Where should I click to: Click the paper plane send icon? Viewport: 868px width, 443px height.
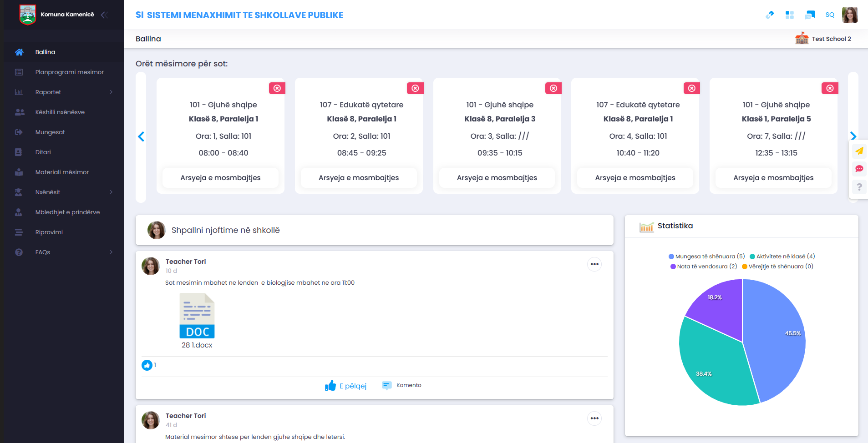(x=859, y=151)
